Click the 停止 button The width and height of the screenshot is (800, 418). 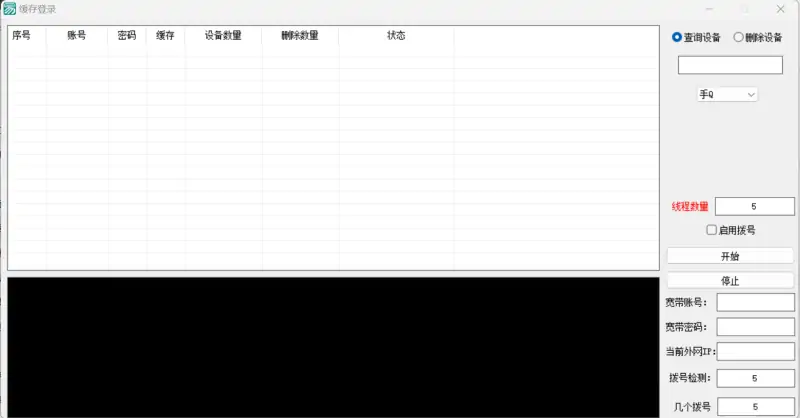730,281
